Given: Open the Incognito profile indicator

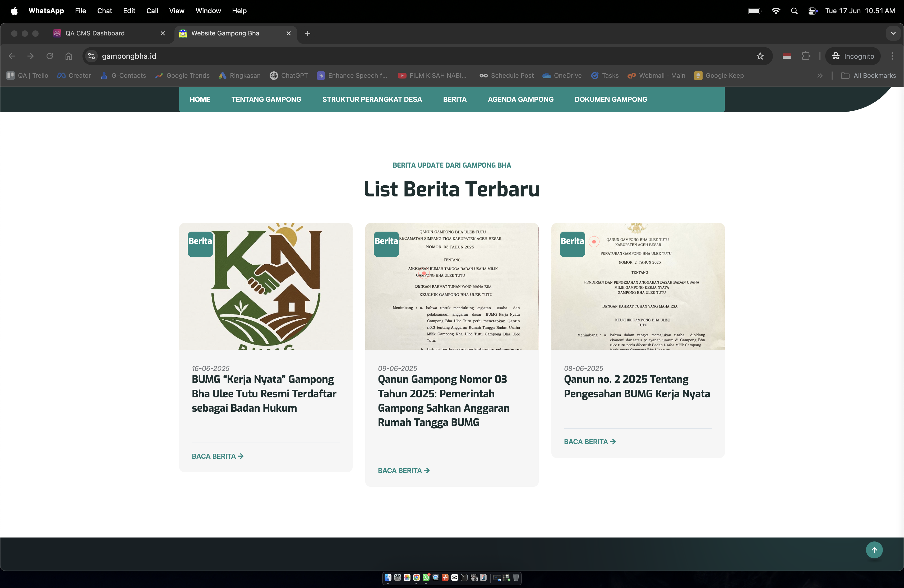Looking at the screenshot, I should pos(853,56).
